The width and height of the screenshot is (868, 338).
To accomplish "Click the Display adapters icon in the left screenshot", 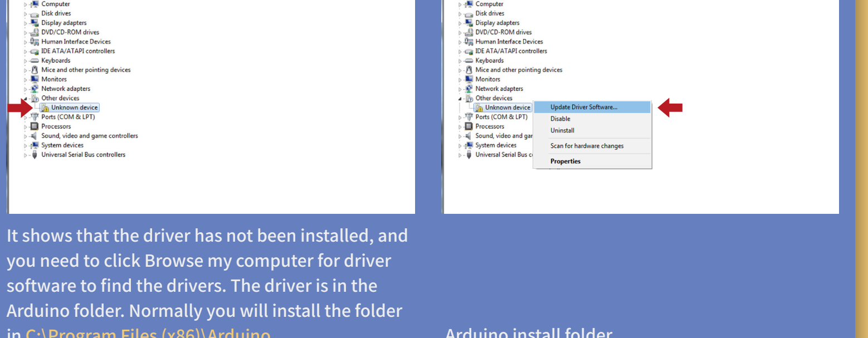I will [35, 23].
